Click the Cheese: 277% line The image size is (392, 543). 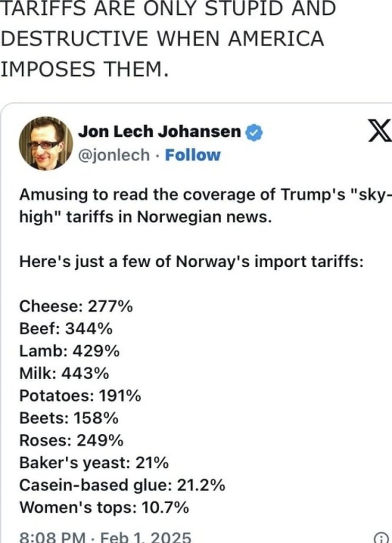[x=76, y=306]
